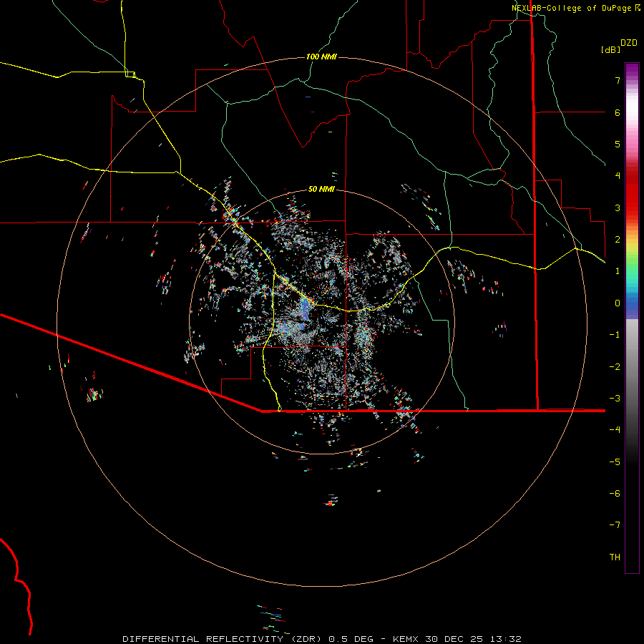Click the small icon after DuPage text
Viewport: 644px width, 644px height.
[638, 8]
